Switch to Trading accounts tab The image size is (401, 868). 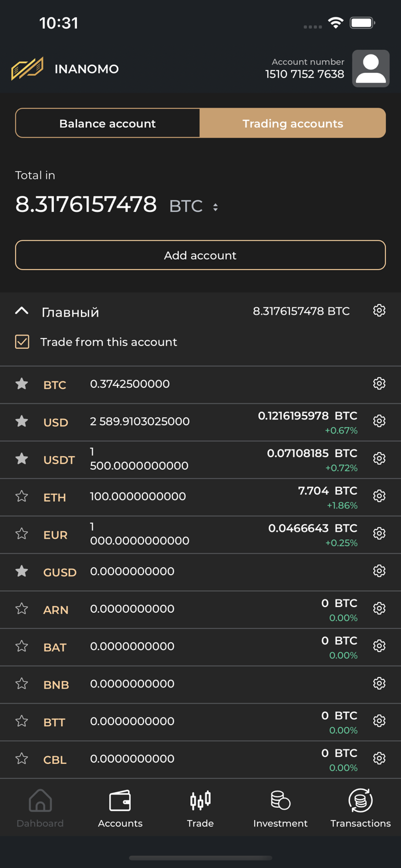[293, 123]
